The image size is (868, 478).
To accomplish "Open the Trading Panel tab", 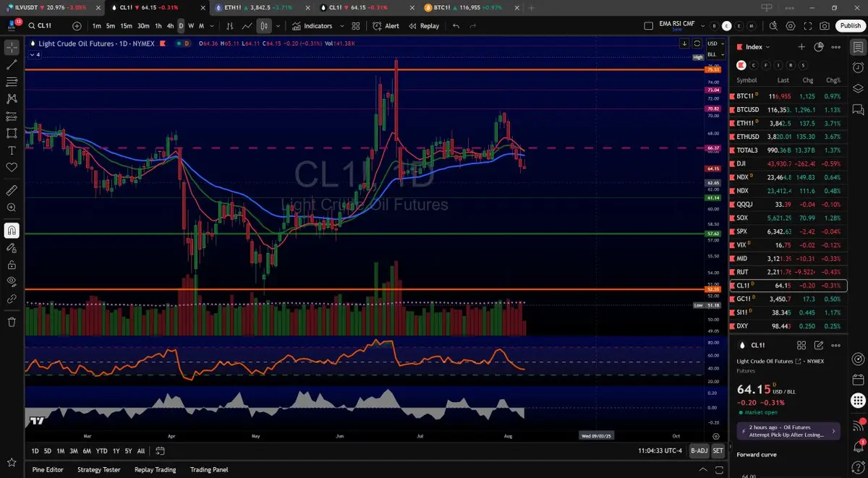I will click(x=209, y=469).
